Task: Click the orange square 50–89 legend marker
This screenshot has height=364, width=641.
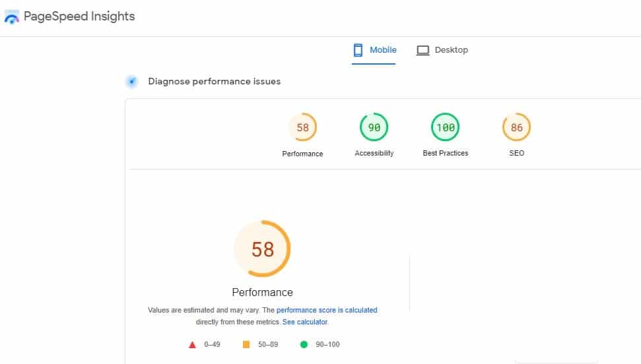Action: point(246,344)
